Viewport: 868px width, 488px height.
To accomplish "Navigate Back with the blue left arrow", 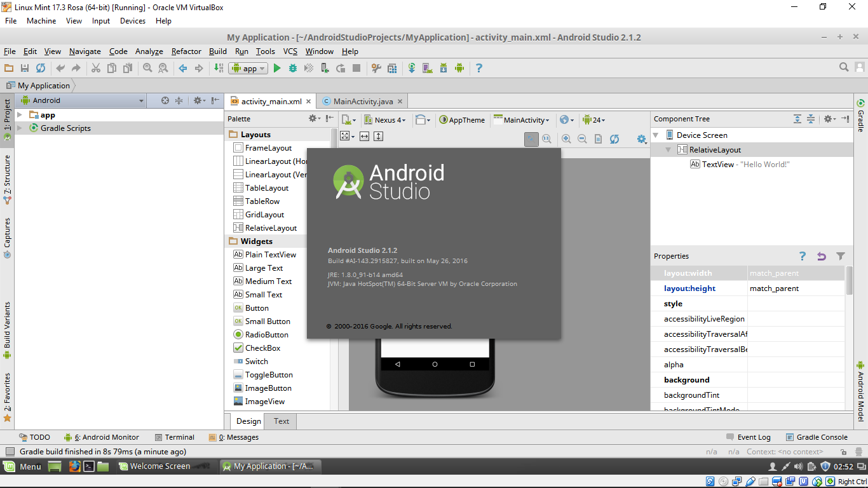I will 183,68.
